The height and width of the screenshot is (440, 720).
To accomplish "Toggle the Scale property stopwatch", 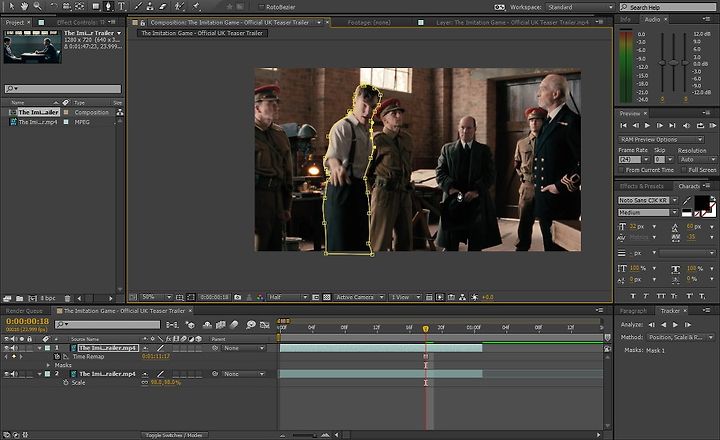I will tap(66, 383).
